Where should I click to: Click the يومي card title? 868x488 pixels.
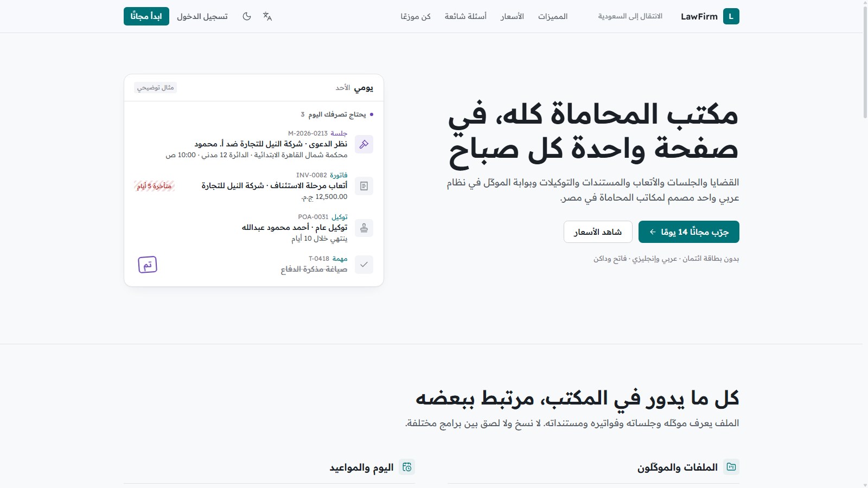pyautogui.click(x=364, y=88)
